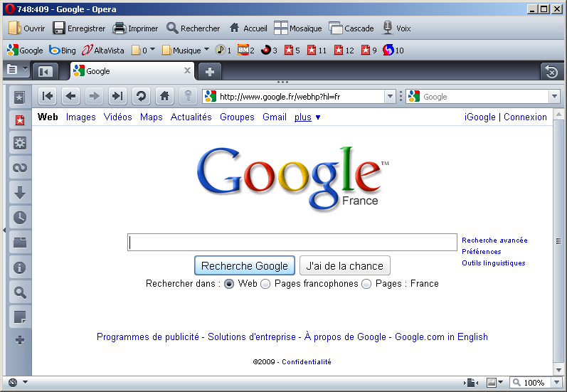Viewport: 567px width, 392px height.
Task: Go back with the Back arrow
Action: tap(71, 96)
